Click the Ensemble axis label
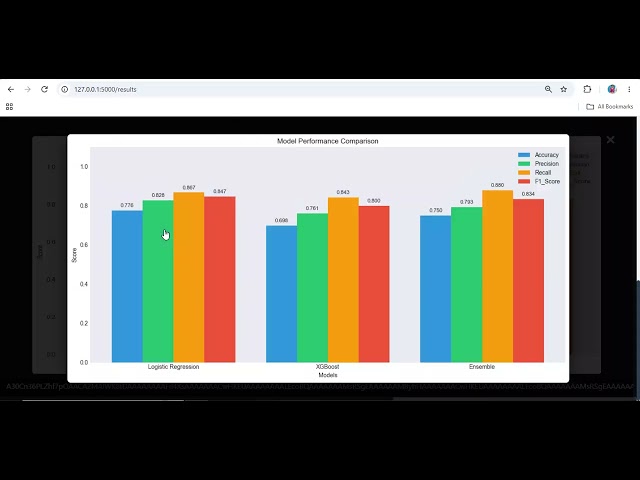 (x=482, y=367)
